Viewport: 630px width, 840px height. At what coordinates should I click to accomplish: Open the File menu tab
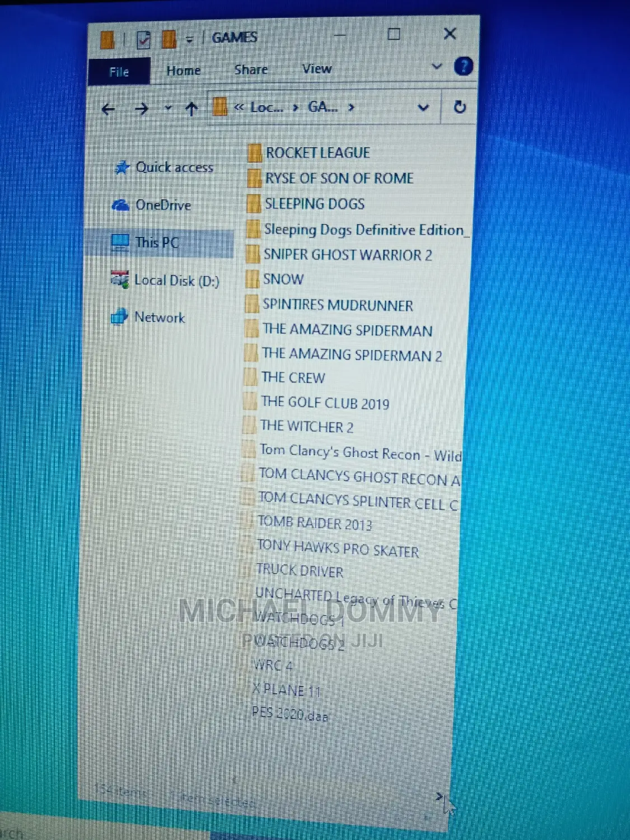(119, 72)
